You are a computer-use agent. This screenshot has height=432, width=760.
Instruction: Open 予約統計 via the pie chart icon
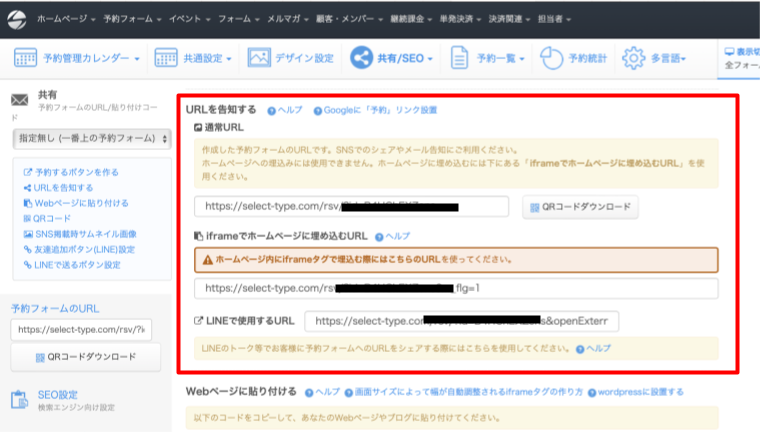(551, 59)
